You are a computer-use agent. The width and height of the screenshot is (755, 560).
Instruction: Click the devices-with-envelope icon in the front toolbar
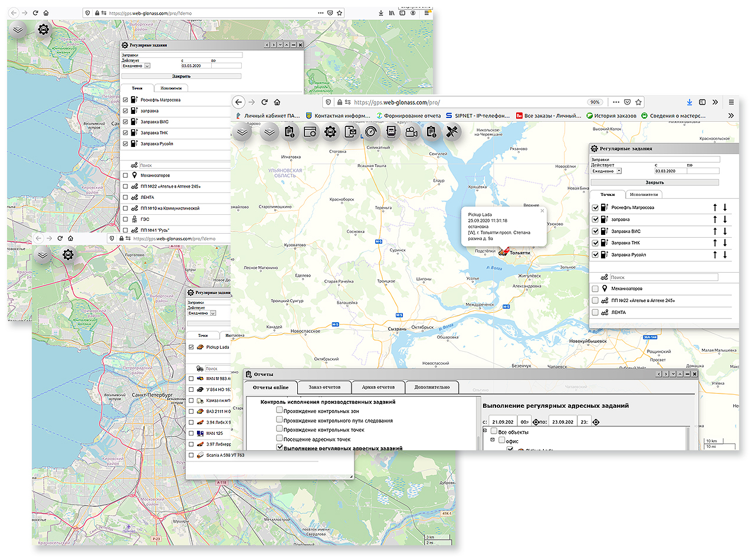click(x=351, y=133)
